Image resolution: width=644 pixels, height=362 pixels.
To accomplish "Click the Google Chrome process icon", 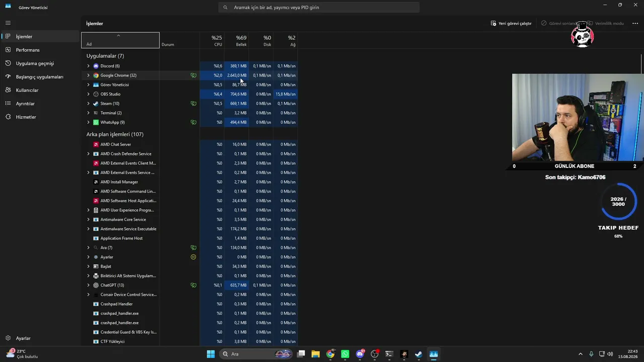I will pos(96,75).
